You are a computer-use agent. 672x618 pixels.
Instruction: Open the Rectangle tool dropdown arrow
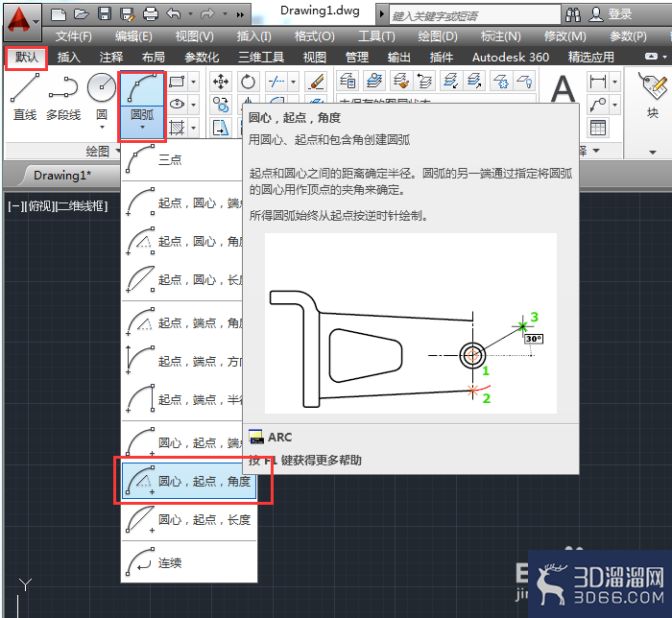pyautogui.click(x=193, y=82)
